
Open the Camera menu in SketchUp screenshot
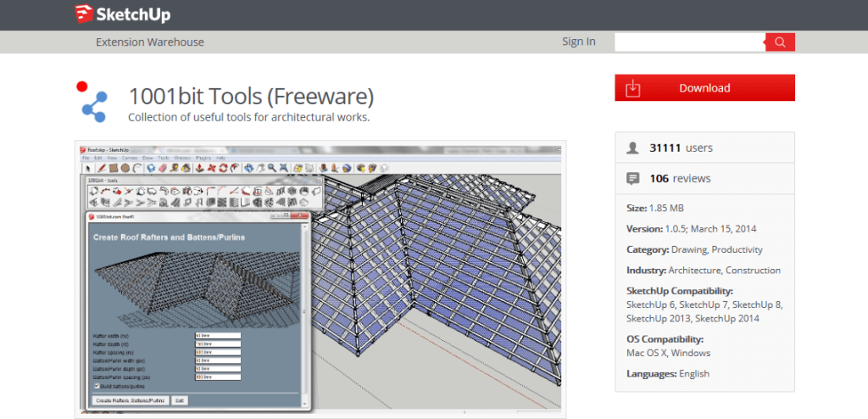(x=130, y=158)
